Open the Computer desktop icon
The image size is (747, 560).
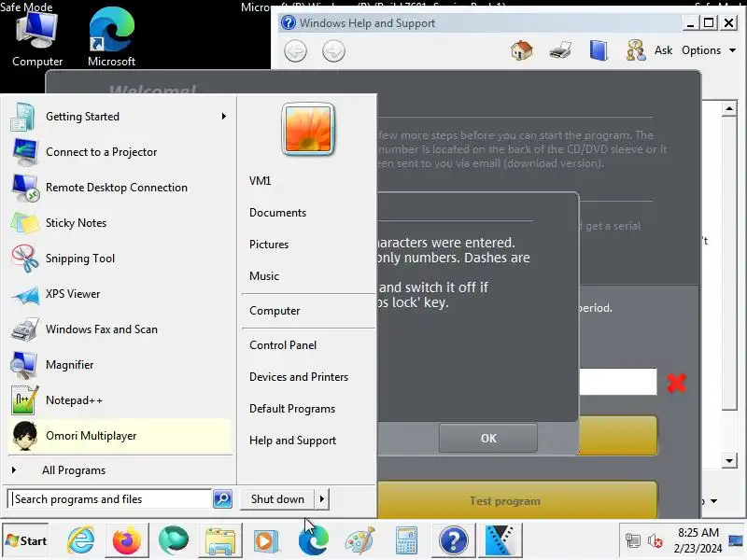(37, 40)
